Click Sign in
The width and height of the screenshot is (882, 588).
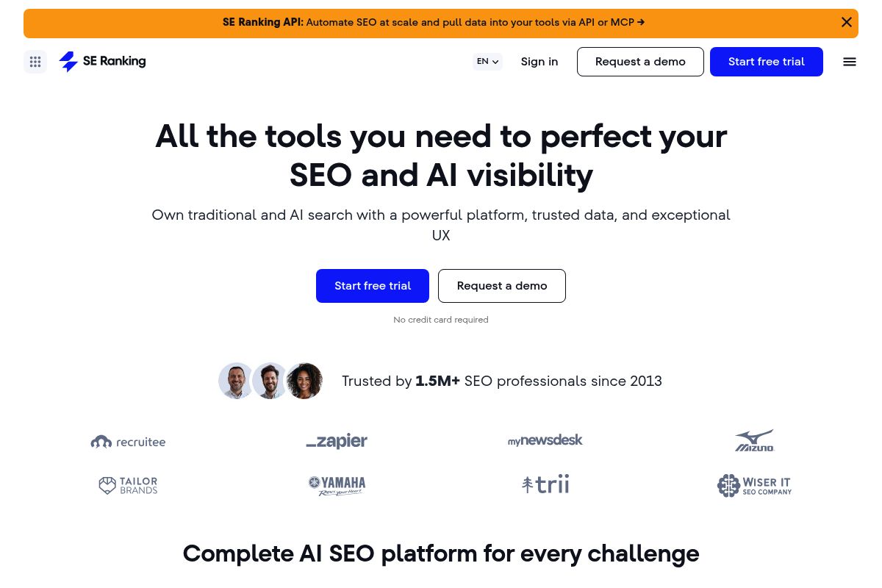click(539, 62)
